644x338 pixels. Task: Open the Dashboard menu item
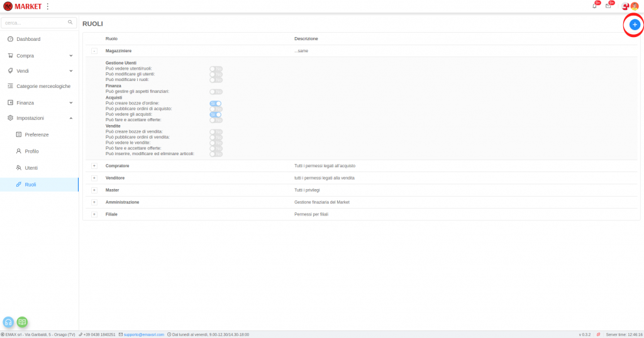coord(28,39)
